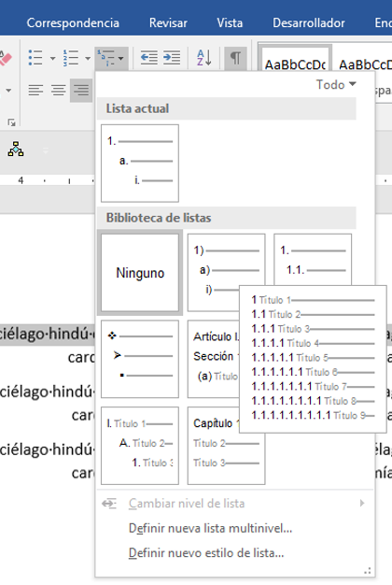Decrease the paragraph indent
The height and width of the screenshot is (585, 392).
[149, 58]
